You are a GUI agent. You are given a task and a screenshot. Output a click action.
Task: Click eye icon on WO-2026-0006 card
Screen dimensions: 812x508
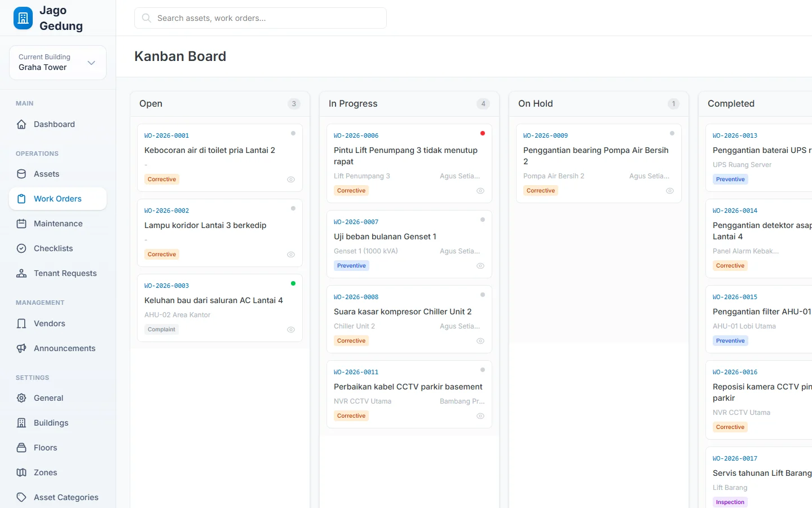pyautogui.click(x=480, y=191)
